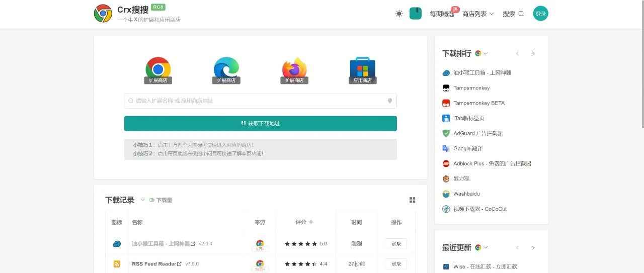Click the 名称 column header
The width and height of the screenshot is (644, 273).
pyautogui.click(x=137, y=222)
